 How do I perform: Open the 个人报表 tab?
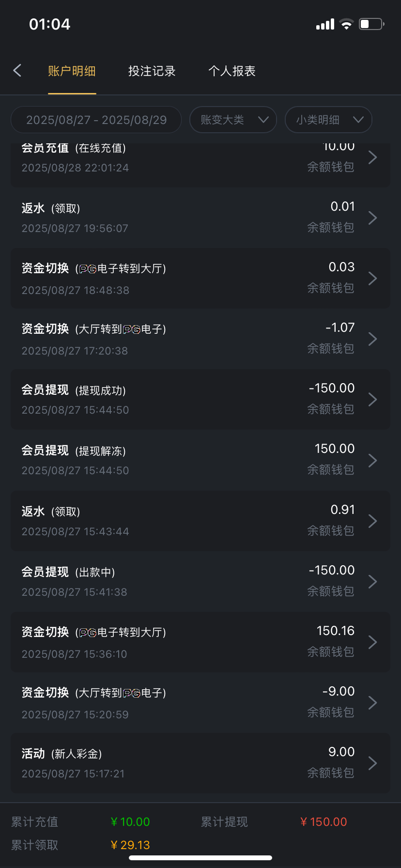coord(231,71)
